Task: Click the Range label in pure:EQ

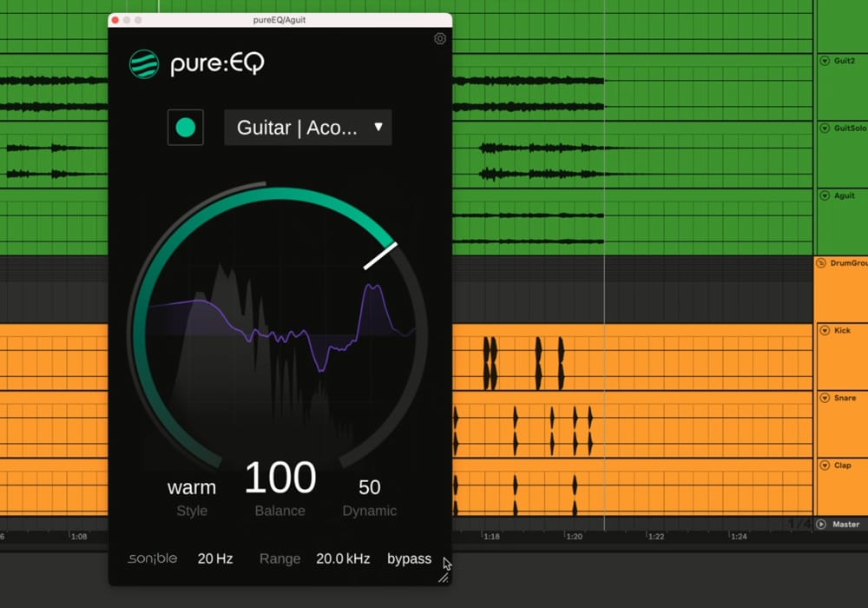Action: pyautogui.click(x=280, y=558)
